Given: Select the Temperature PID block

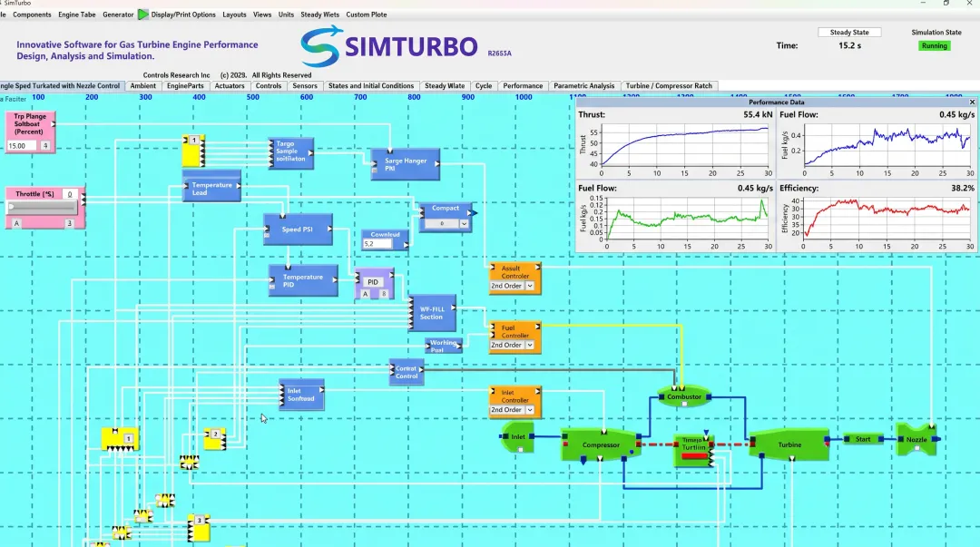Looking at the screenshot, I should [303, 280].
